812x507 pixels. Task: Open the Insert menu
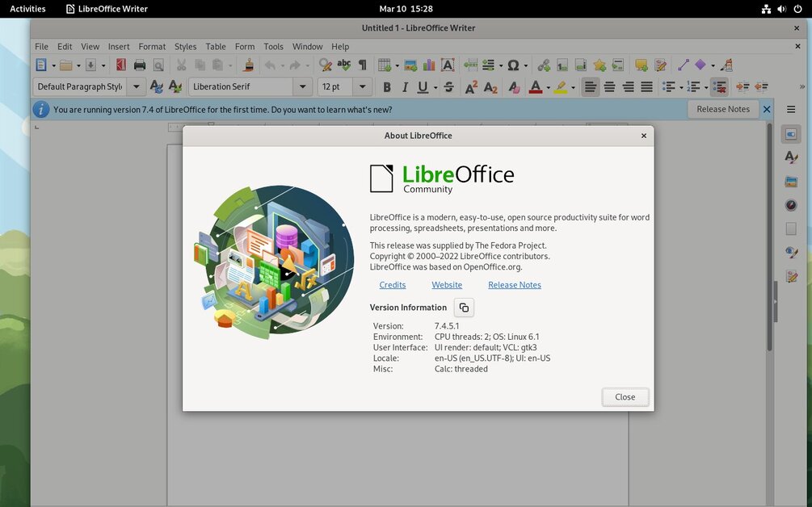(x=119, y=47)
